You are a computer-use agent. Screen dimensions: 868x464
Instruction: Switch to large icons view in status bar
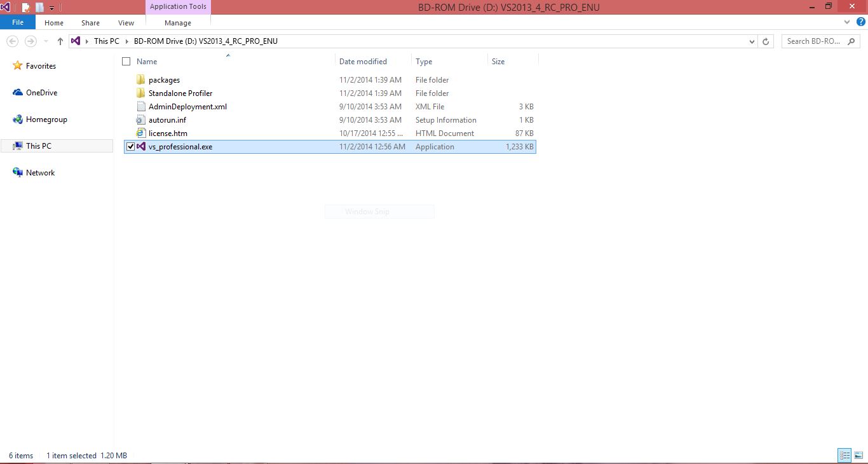coord(858,455)
